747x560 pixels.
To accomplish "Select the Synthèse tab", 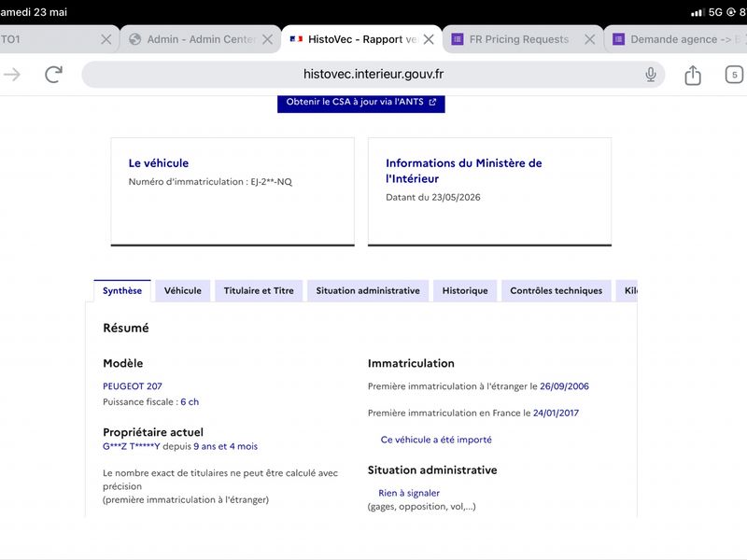I will coord(122,290).
